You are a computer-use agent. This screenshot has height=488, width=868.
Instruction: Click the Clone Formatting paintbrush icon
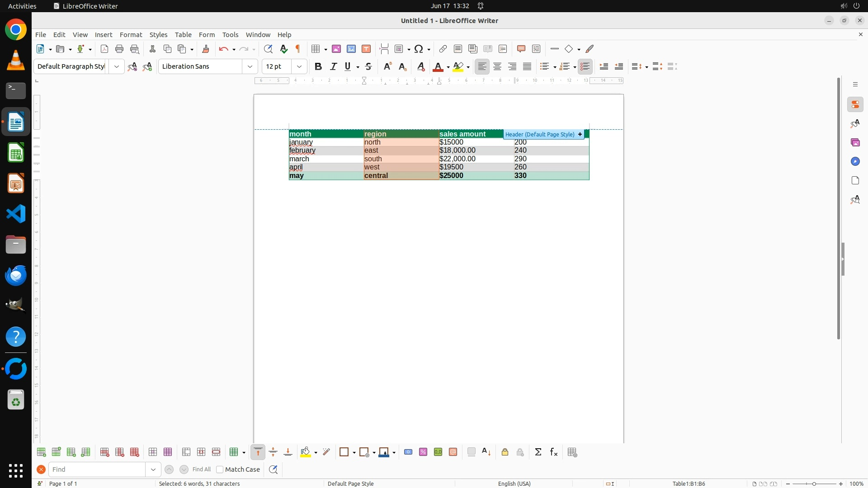click(206, 49)
